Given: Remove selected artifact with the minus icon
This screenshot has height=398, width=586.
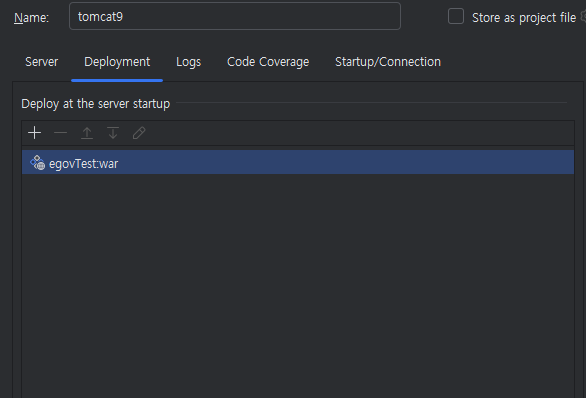Looking at the screenshot, I should tap(61, 133).
